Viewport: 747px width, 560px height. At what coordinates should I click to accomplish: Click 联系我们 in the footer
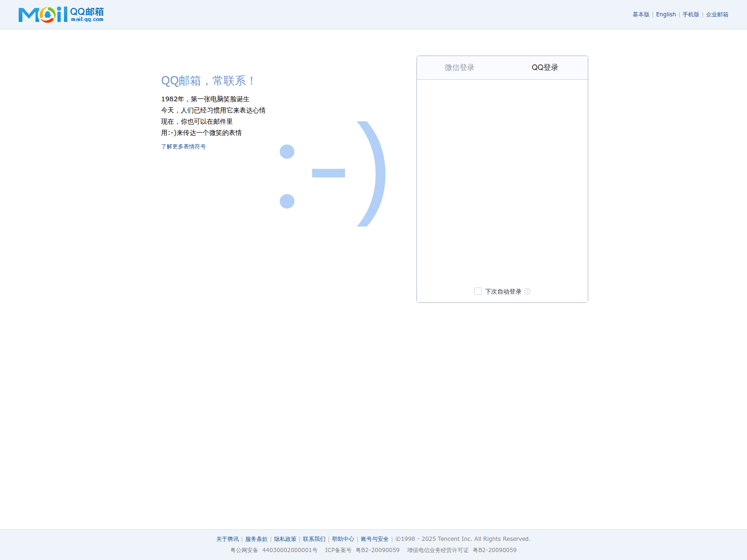pos(314,539)
